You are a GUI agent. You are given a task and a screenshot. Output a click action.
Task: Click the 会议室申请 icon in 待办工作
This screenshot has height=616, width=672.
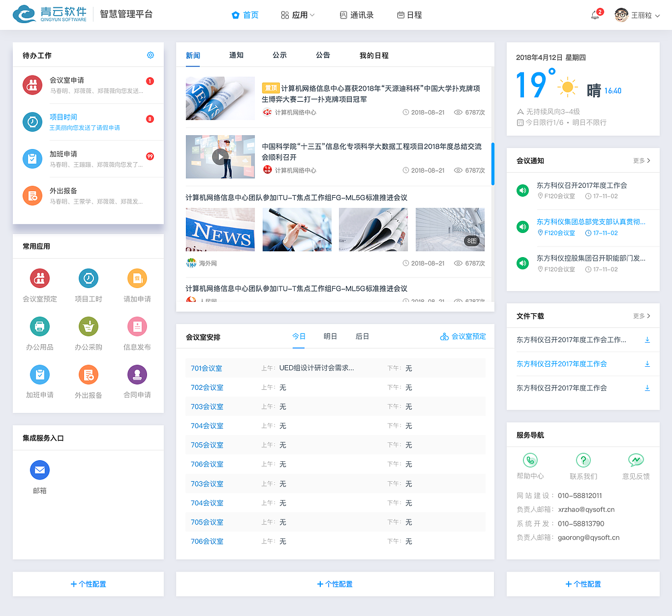33,85
